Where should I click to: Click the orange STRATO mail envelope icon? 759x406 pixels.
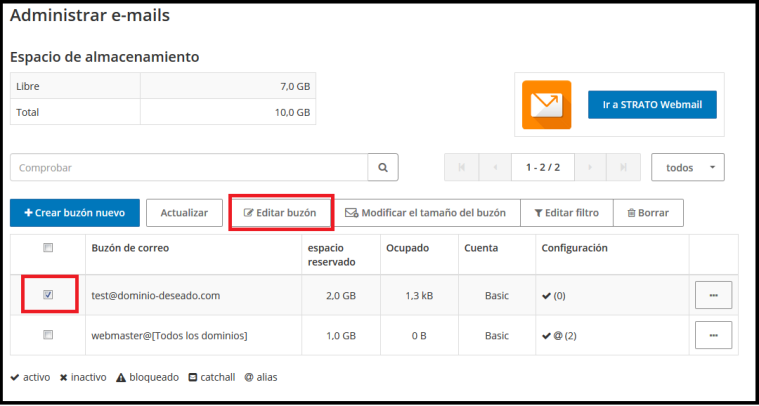(x=546, y=105)
